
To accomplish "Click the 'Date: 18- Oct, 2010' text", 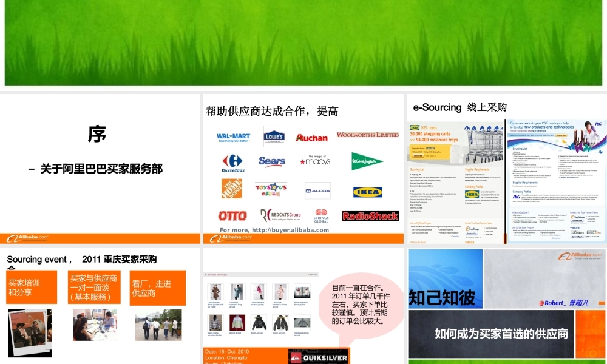I will 227,352.
